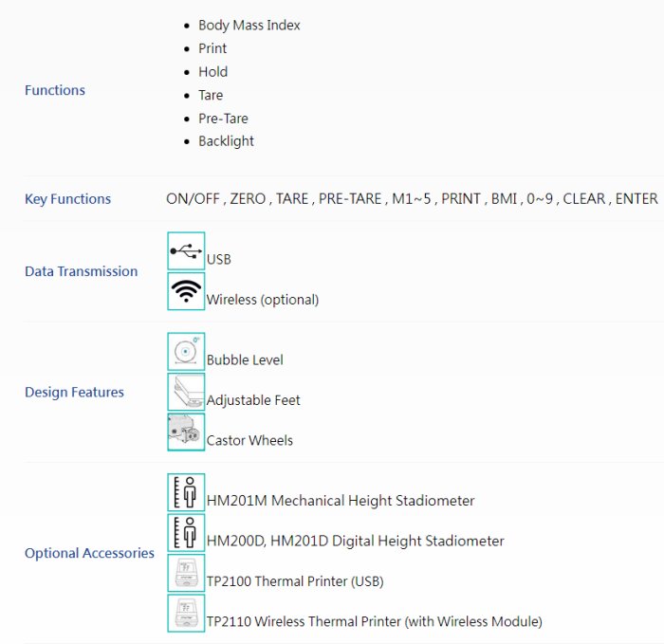Image resolution: width=664 pixels, height=644 pixels.
Task: Click the Functions row heading
Action: pos(55,90)
